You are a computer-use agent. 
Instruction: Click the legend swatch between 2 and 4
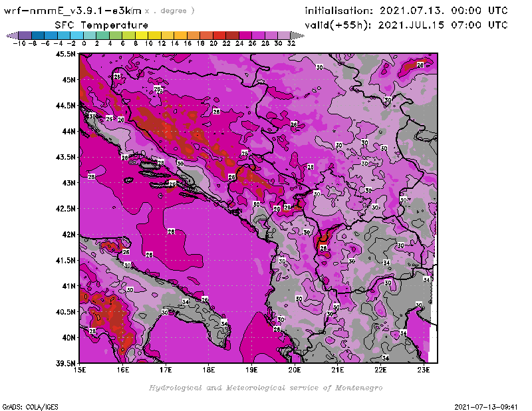tap(103, 35)
